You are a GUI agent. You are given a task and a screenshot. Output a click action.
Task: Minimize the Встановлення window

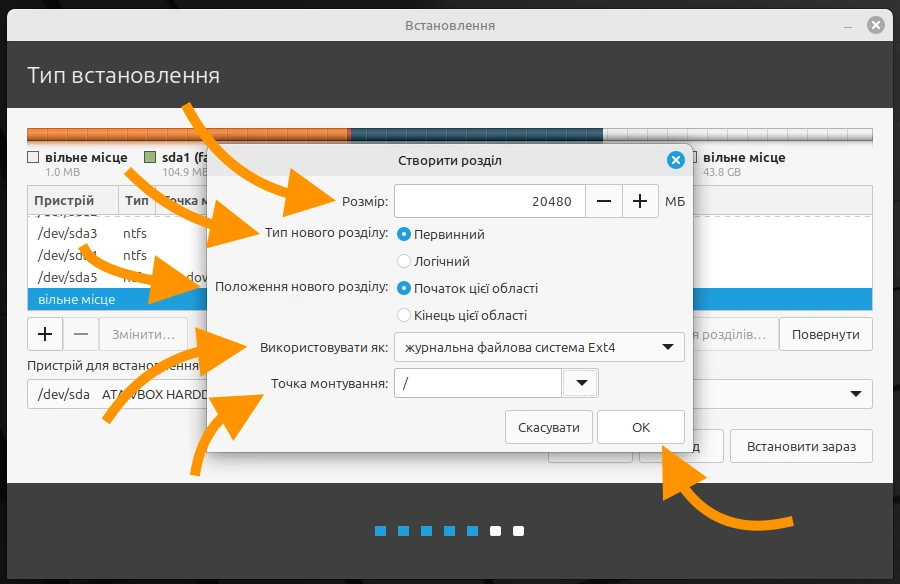848,26
